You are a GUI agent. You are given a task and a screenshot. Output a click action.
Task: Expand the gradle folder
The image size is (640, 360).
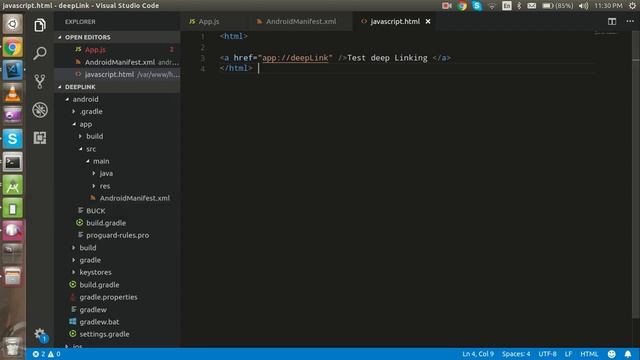coord(90,260)
